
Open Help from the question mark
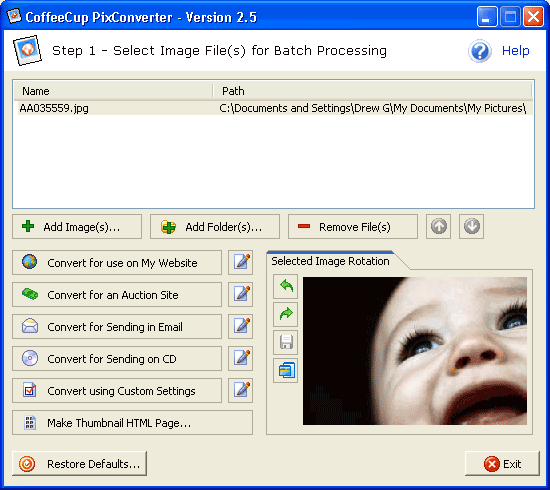479,51
